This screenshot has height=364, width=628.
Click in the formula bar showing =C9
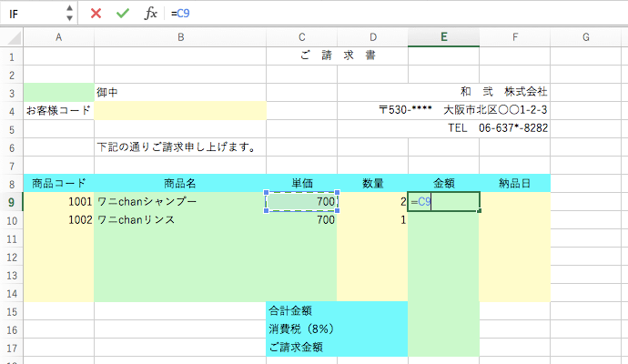[x=397, y=14]
